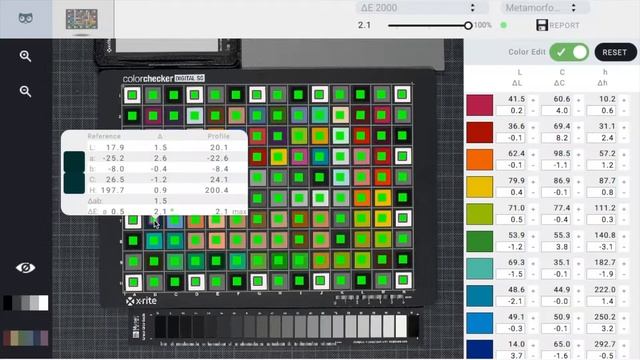
Task: Open the ΔE 2000 formula dropdown
Action: click(x=422, y=8)
